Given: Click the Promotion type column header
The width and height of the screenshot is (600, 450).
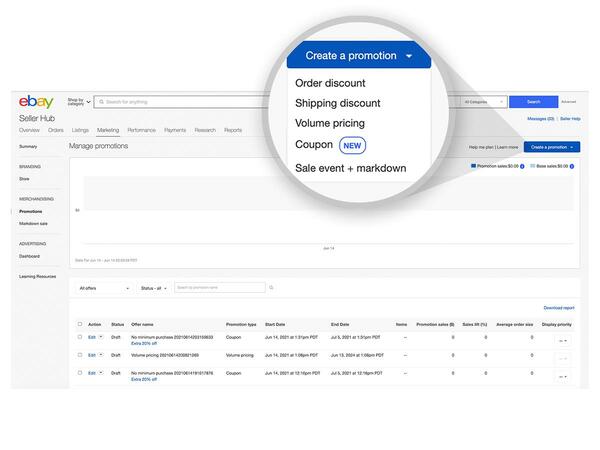Looking at the screenshot, I should (241, 324).
